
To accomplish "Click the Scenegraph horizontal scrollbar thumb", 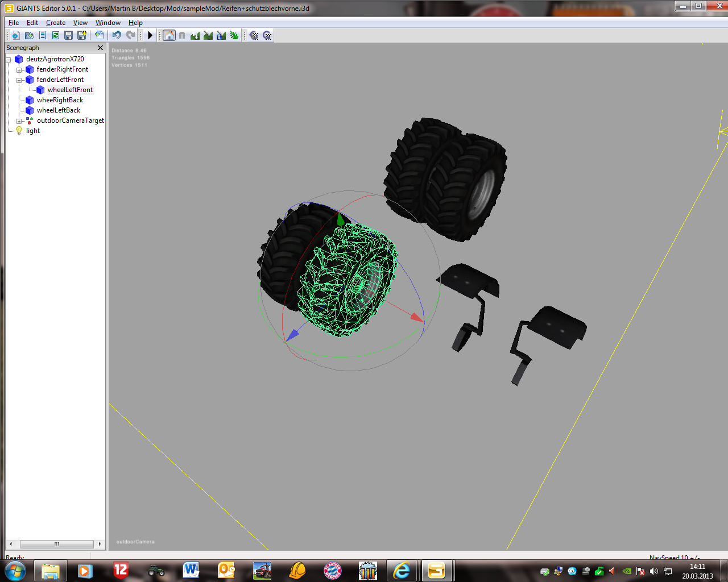I will pyautogui.click(x=56, y=544).
